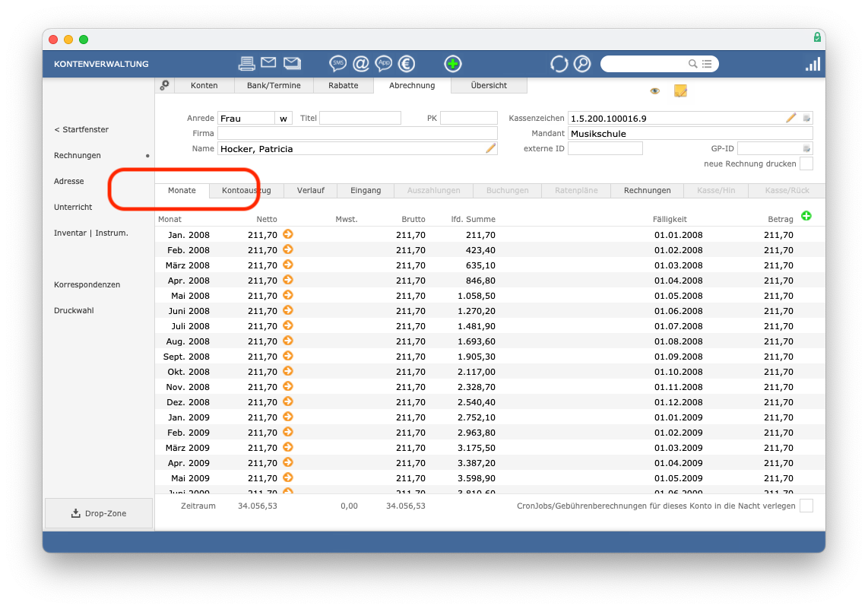Click the green plus icon beside Betrag header
Image resolution: width=868 pixels, height=609 pixels.
click(806, 216)
